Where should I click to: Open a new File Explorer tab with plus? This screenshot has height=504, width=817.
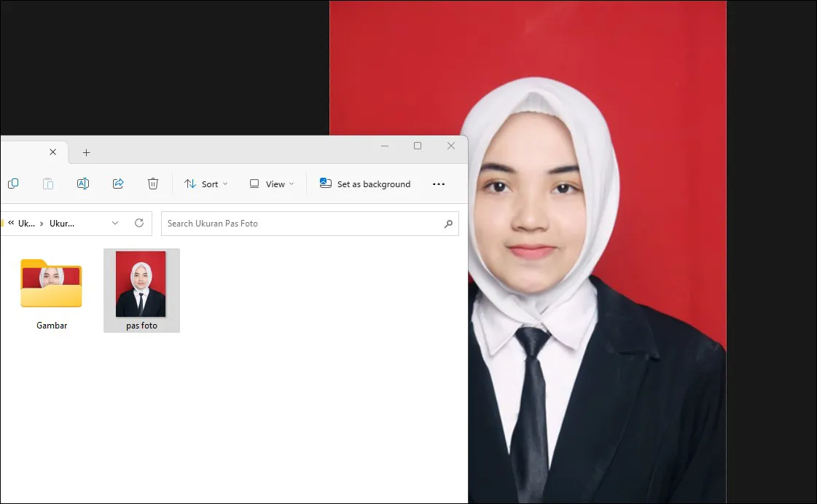pyautogui.click(x=86, y=152)
